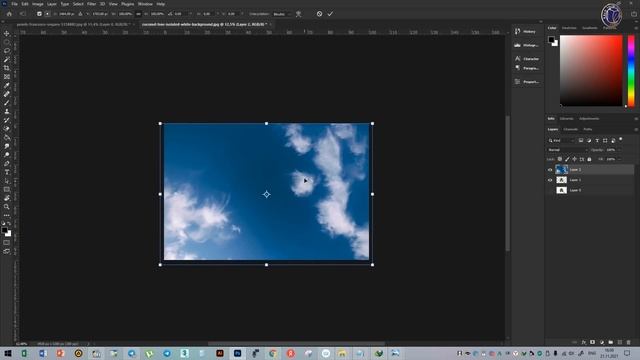Commit the transform with the checkmark
Viewport: 640px width, 360px height.
click(330, 14)
